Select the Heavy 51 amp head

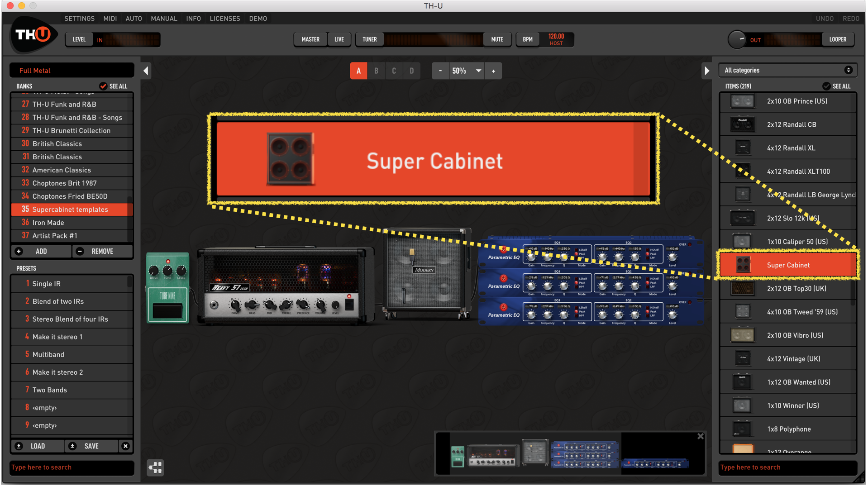click(286, 286)
